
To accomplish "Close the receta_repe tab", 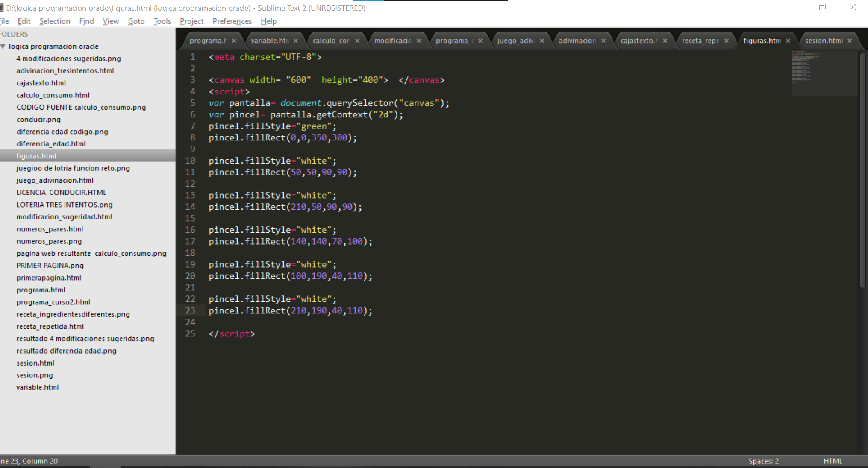I will pyautogui.click(x=727, y=41).
